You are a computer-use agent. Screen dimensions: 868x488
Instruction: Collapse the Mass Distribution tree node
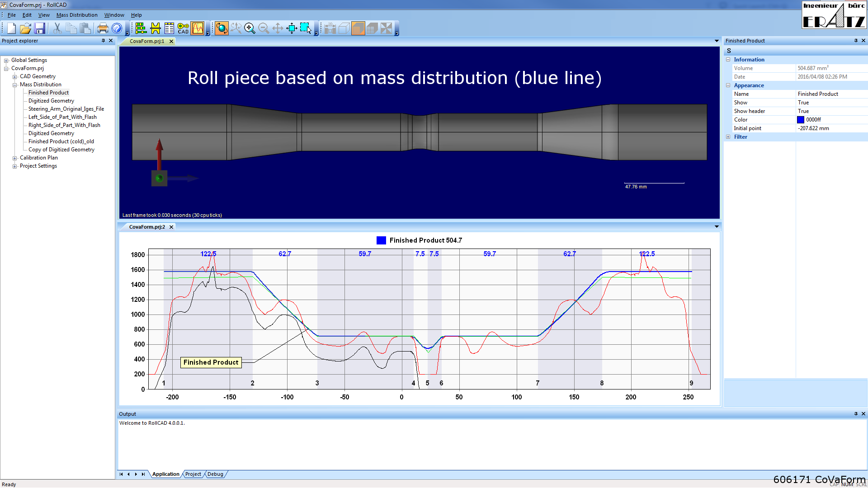15,85
